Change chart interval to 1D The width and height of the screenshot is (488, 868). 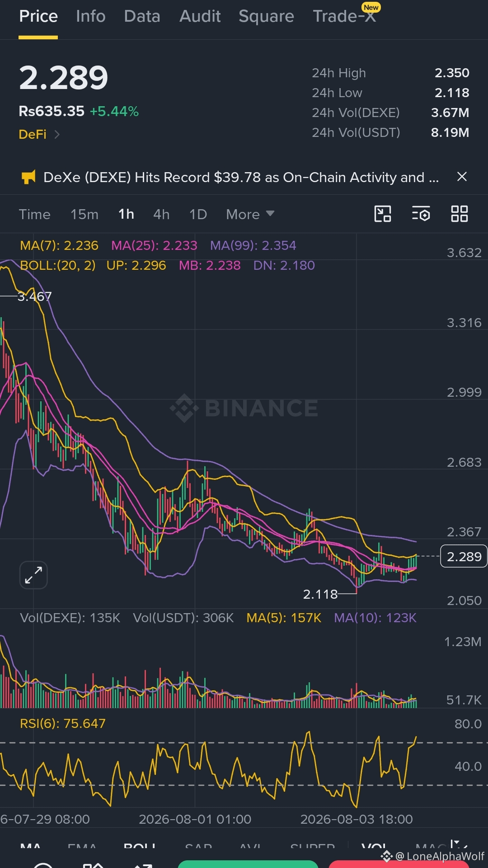198,214
